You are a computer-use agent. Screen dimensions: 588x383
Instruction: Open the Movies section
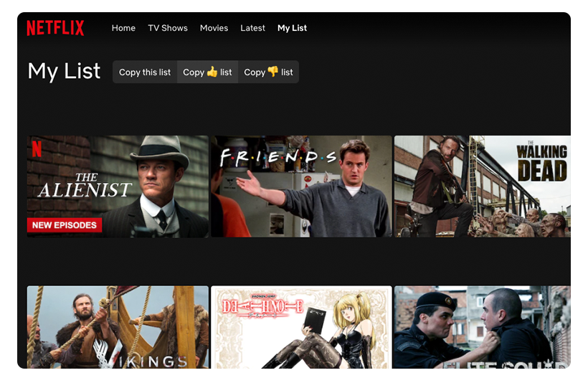214,28
